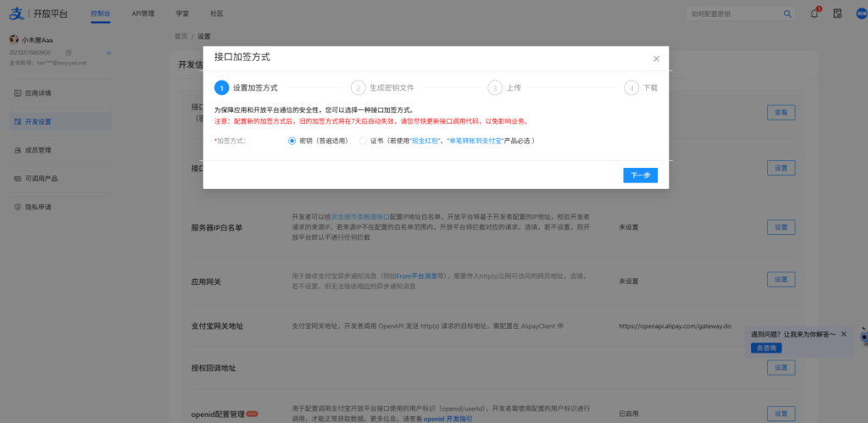Image resolution: width=868 pixels, height=423 pixels.
Task: Click 设置 for 应用网关
Action: coord(781,280)
